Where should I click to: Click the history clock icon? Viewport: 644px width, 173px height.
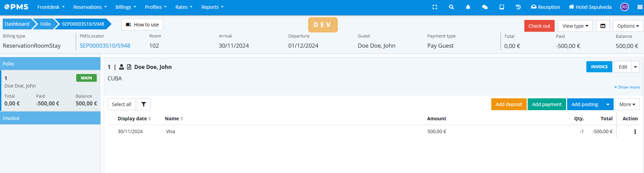pos(518,7)
